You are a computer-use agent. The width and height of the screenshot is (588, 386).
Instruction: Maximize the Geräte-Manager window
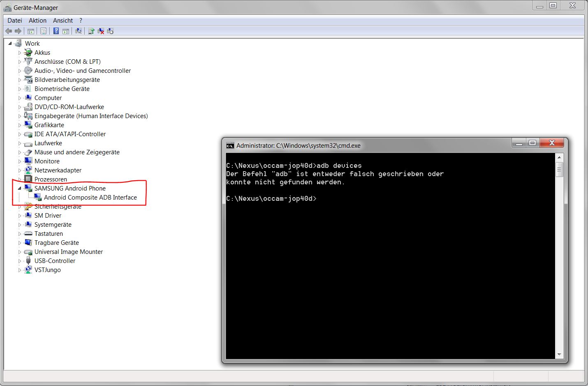point(553,5)
